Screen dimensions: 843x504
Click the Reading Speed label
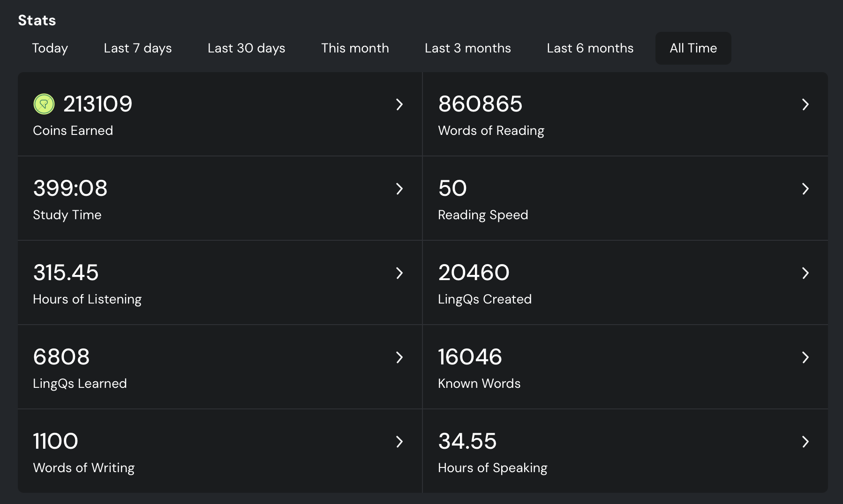point(483,215)
